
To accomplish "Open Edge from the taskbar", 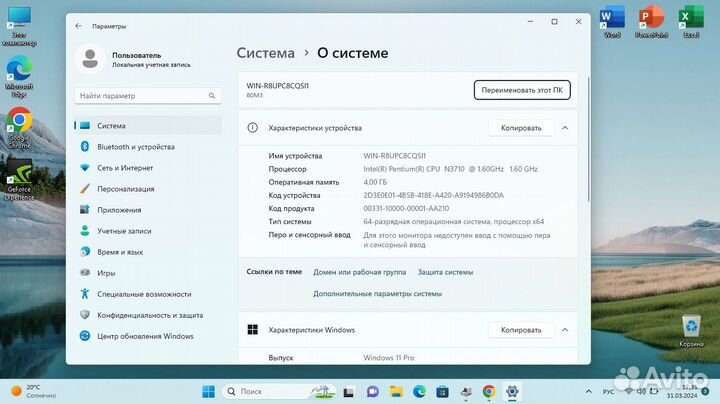I will (419, 392).
